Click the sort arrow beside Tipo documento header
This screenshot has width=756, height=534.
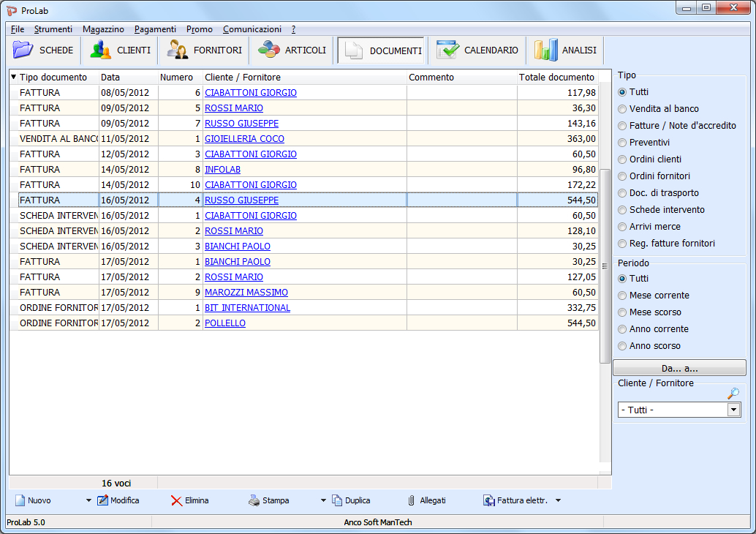13,77
